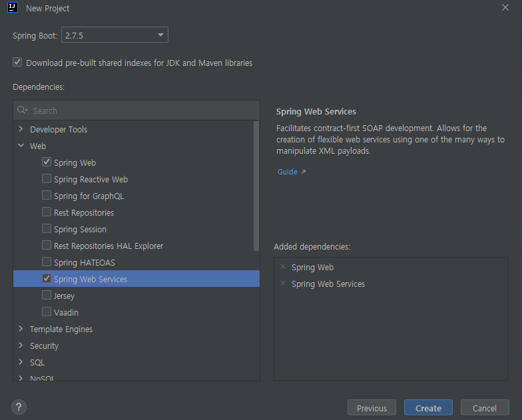Click the search magnifier icon
This screenshot has width=522, height=420.
(23, 110)
